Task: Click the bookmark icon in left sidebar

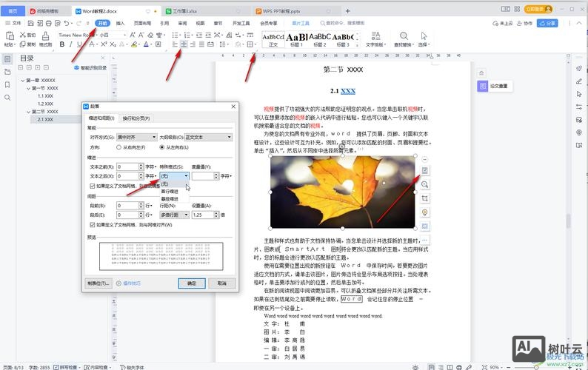Action: (x=7, y=84)
